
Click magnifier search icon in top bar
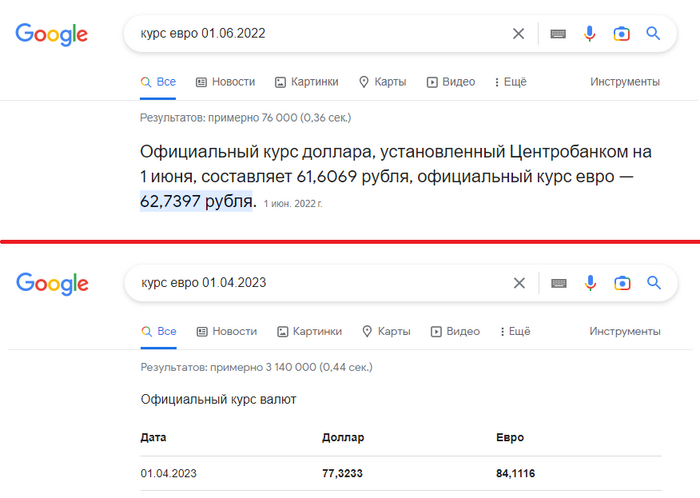click(653, 33)
